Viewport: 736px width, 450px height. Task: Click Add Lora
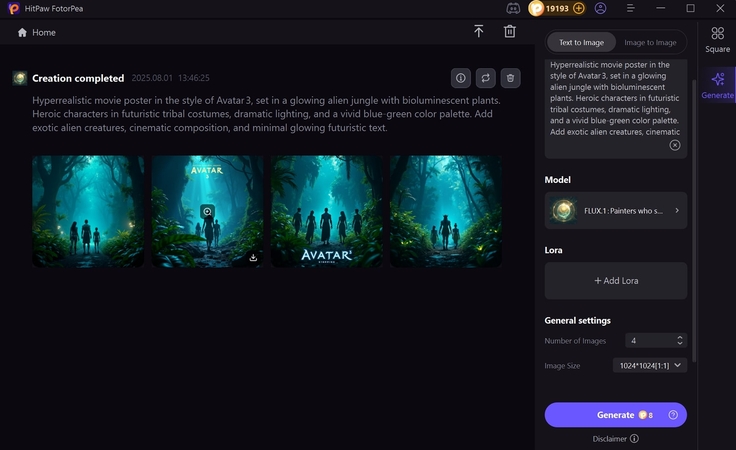pyautogui.click(x=615, y=281)
